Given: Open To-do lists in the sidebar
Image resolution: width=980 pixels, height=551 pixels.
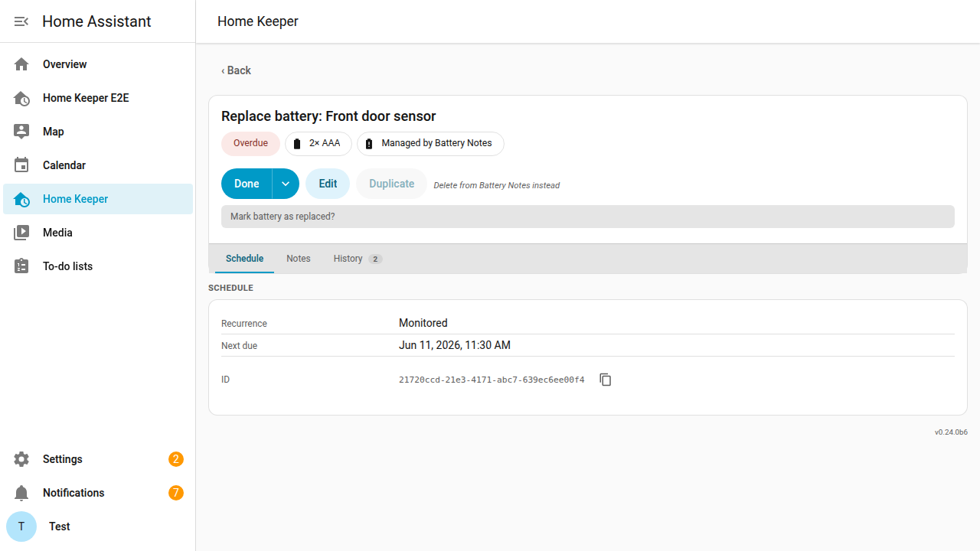Looking at the screenshot, I should tap(98, 266).
